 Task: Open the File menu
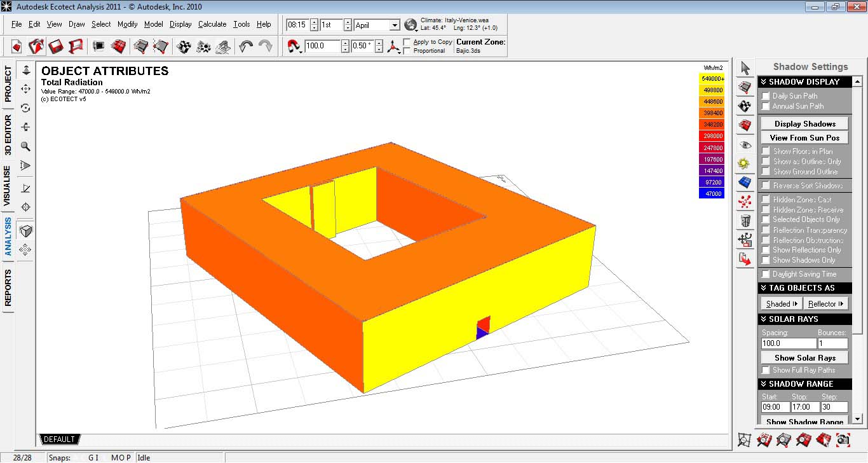[17, 24]
